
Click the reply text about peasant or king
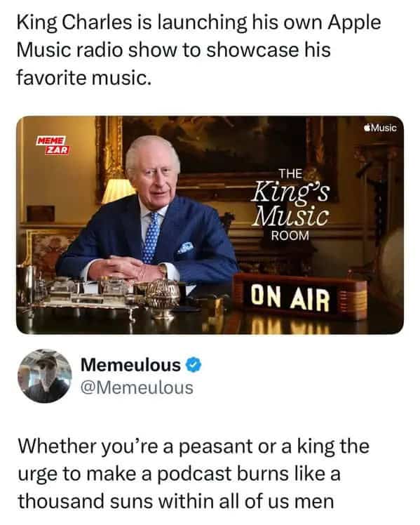click(x=194, y=474)
